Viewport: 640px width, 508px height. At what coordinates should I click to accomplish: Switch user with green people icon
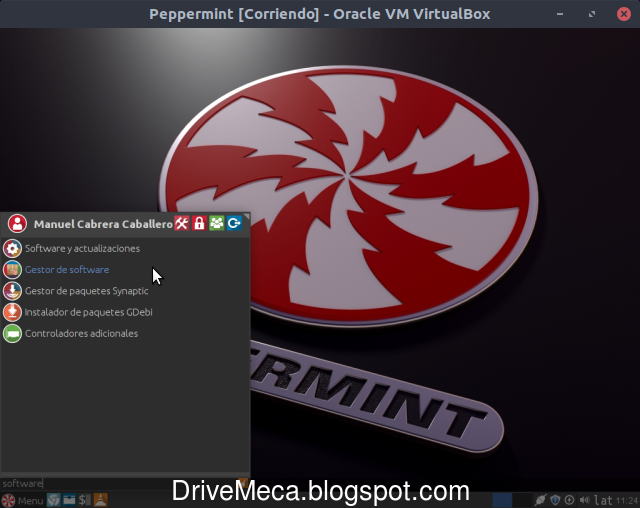tap(217, 223)
